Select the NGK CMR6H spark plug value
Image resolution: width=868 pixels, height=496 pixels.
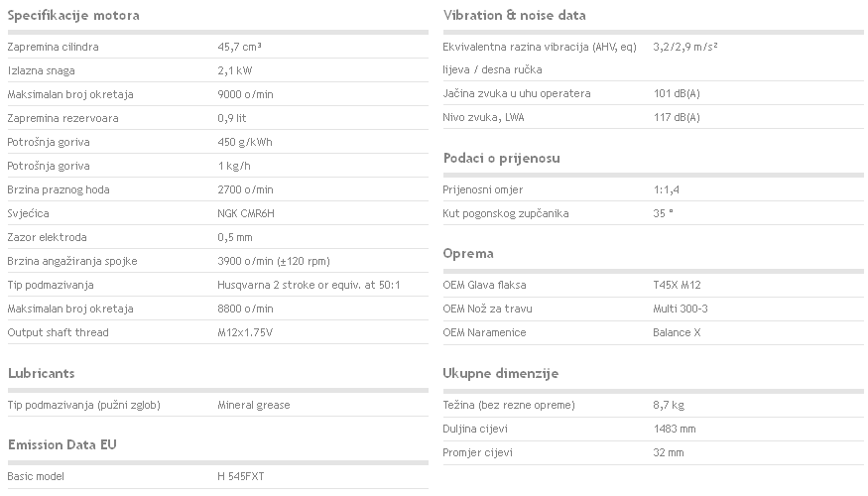pos(246,213)
